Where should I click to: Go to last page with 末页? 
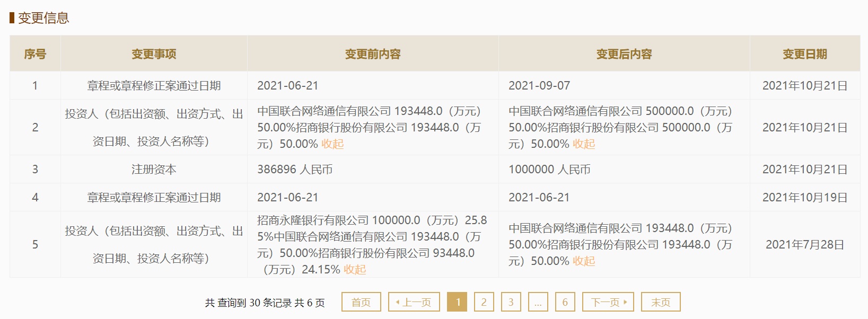click(x=660, y=302)
